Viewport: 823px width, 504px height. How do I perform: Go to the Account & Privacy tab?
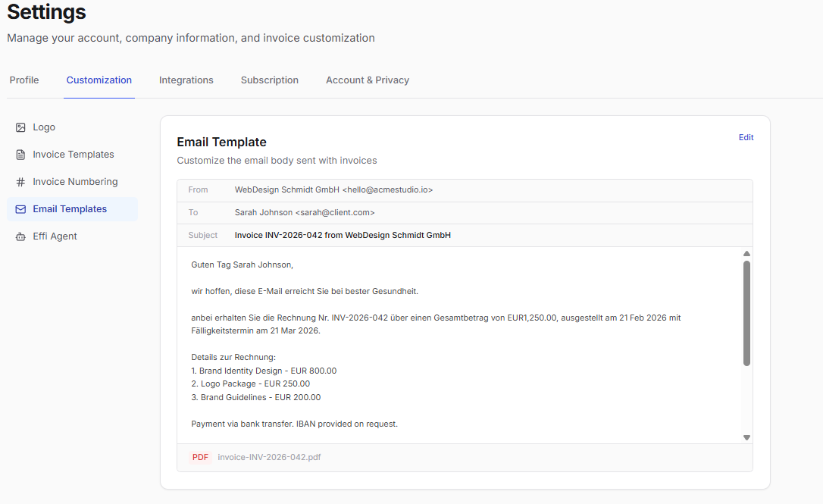[x=368, y=80]
